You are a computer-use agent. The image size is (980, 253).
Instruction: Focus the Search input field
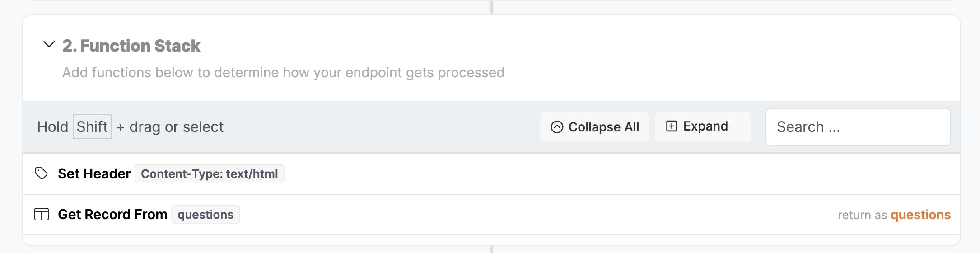(857, 127)
